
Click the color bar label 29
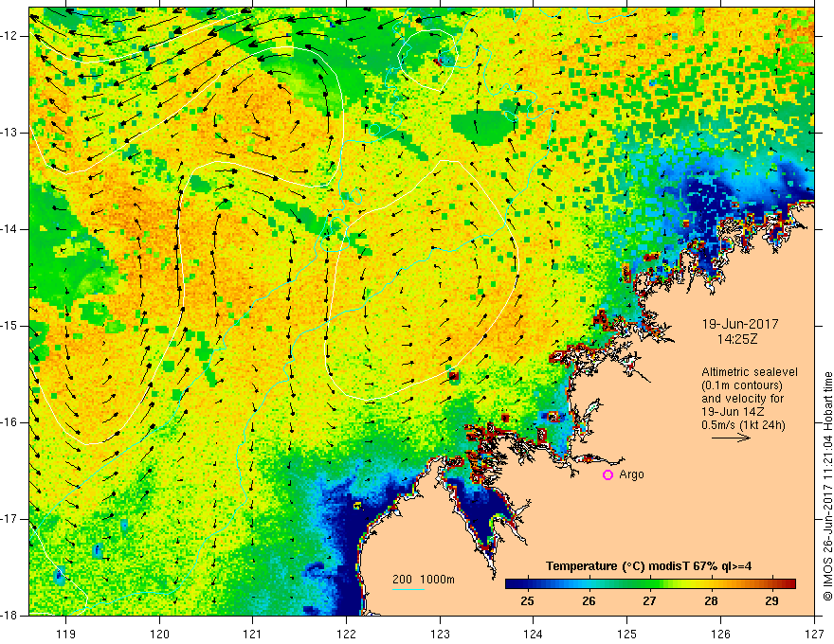[771, 601]
